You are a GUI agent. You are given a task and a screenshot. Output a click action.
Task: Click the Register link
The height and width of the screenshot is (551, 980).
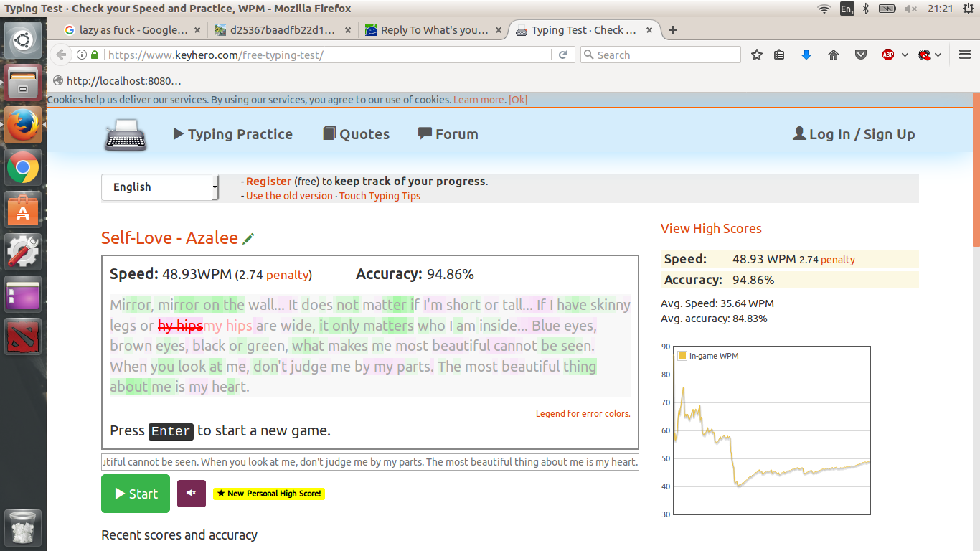pos(268,182)
